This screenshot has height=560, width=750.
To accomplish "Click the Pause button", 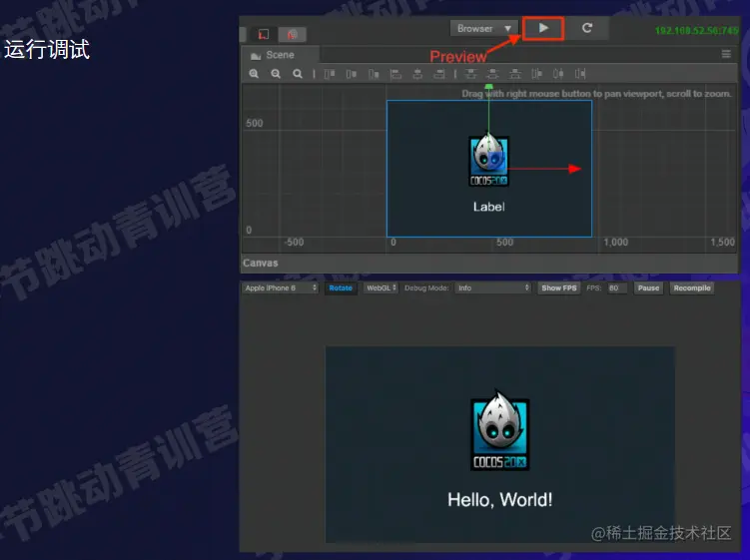I will [x=648, y=287].
